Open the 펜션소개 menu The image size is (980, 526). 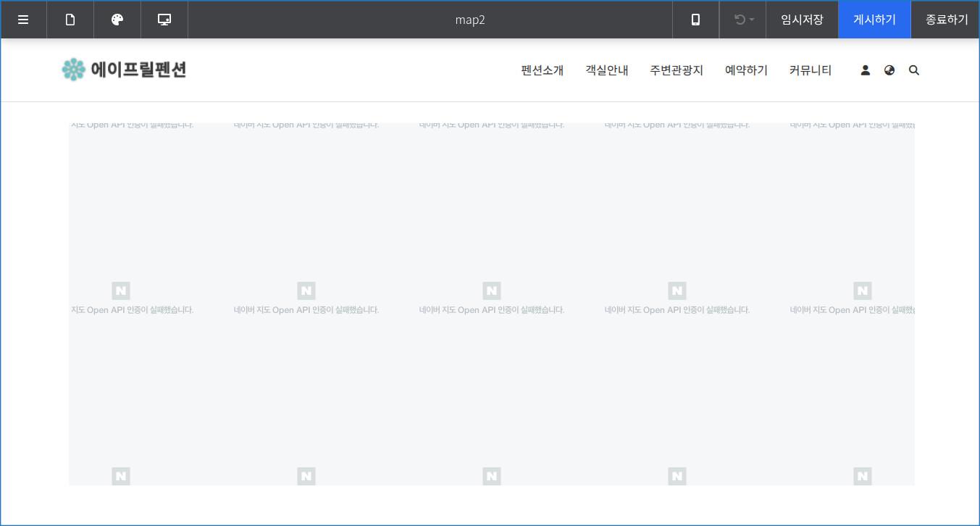[x=542, y=70]
